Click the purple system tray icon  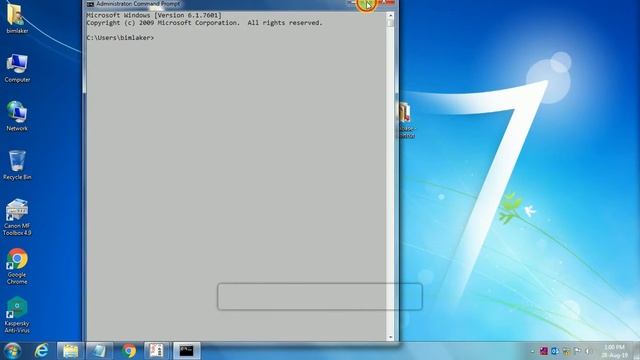pos(543,351)
